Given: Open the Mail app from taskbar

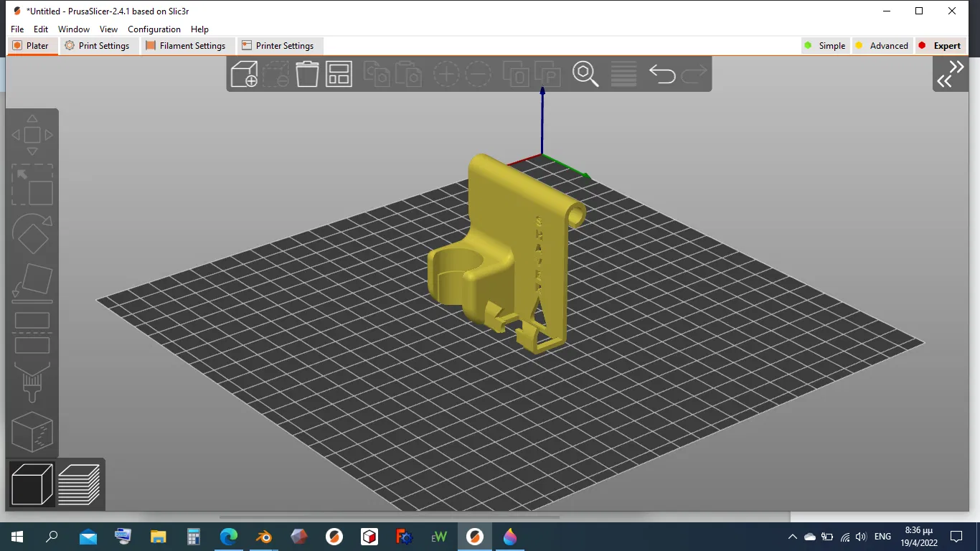Looking at the screenshot, I should click(88, 537).
